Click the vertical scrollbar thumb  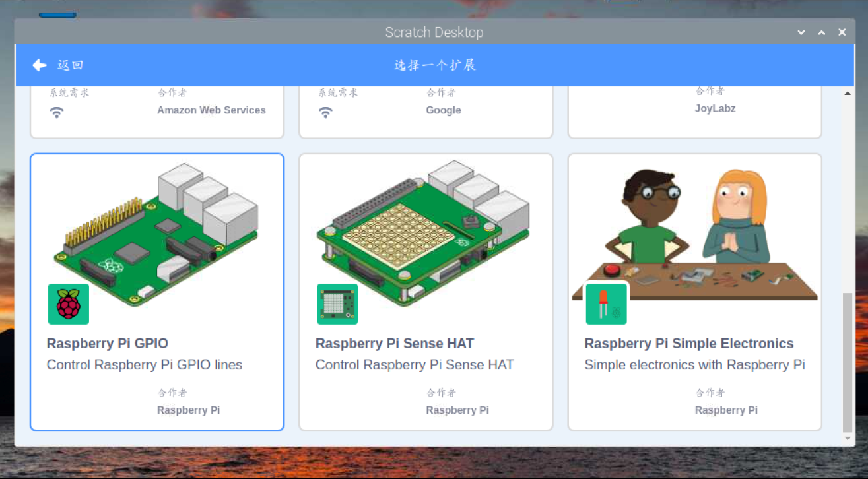click(848, 362)
